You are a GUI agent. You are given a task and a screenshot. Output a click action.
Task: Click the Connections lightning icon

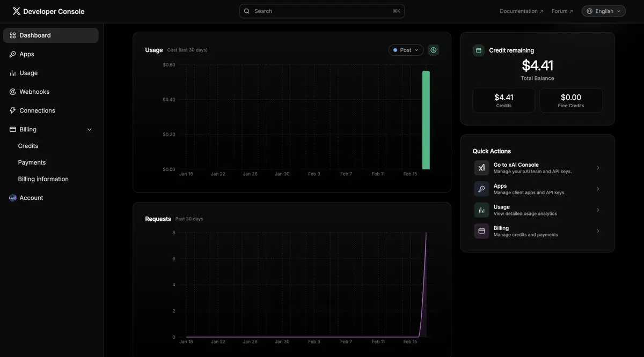pos(13,110)
